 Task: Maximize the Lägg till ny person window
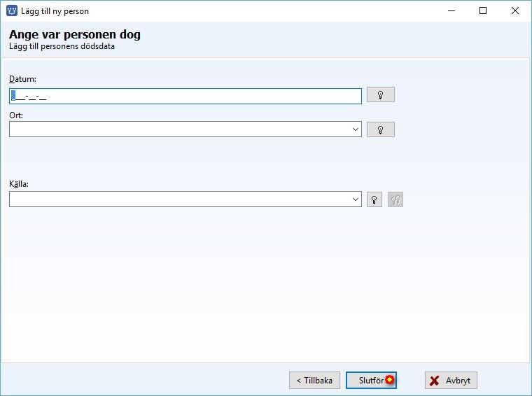tap(483, 11)
